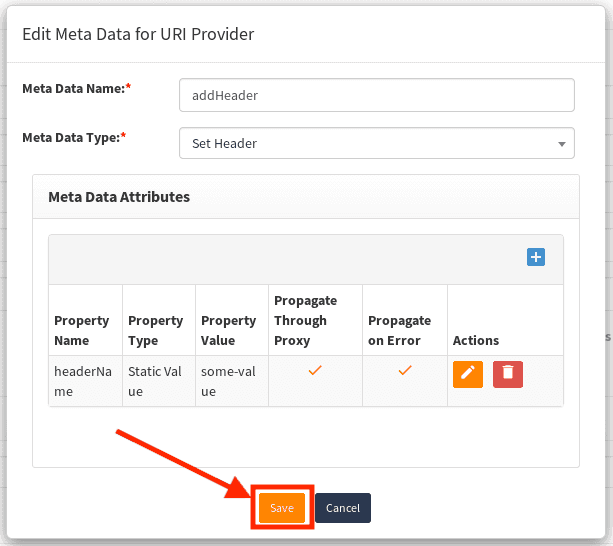Click the Meta Data Attributes panel heading
Image resolution: width=613 pixels, height=546 pixels.
[119, 197]
